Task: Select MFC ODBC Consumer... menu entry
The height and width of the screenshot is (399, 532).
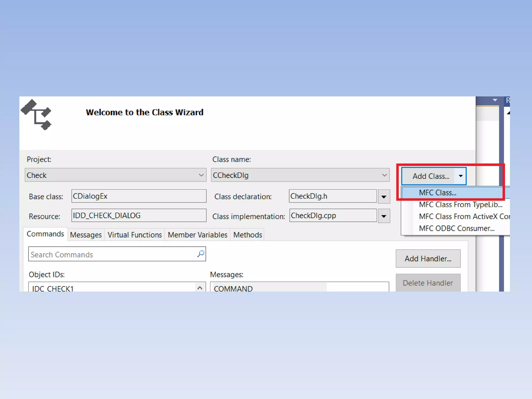Action: (456, 228)
